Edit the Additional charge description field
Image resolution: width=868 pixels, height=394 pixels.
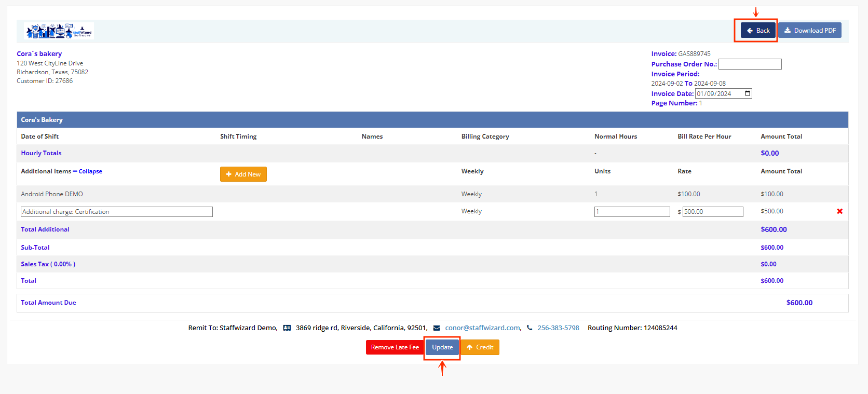[116, 212]
